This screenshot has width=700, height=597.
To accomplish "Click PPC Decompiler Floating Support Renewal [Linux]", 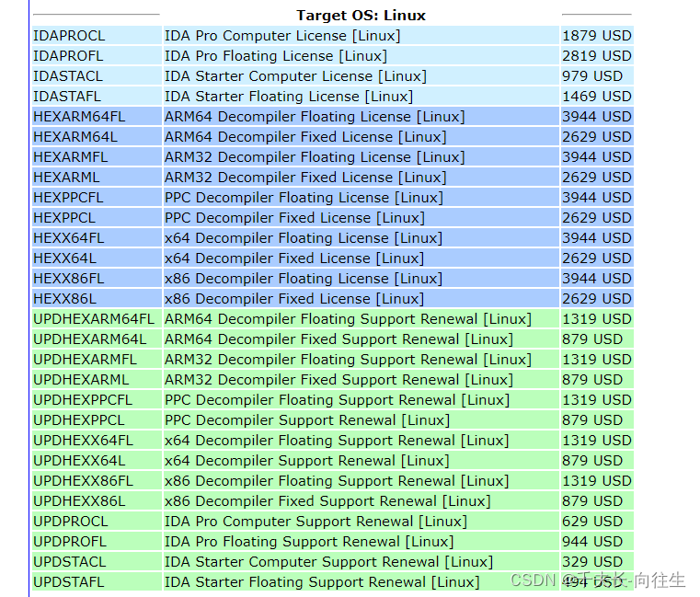I will click(337, 400).
